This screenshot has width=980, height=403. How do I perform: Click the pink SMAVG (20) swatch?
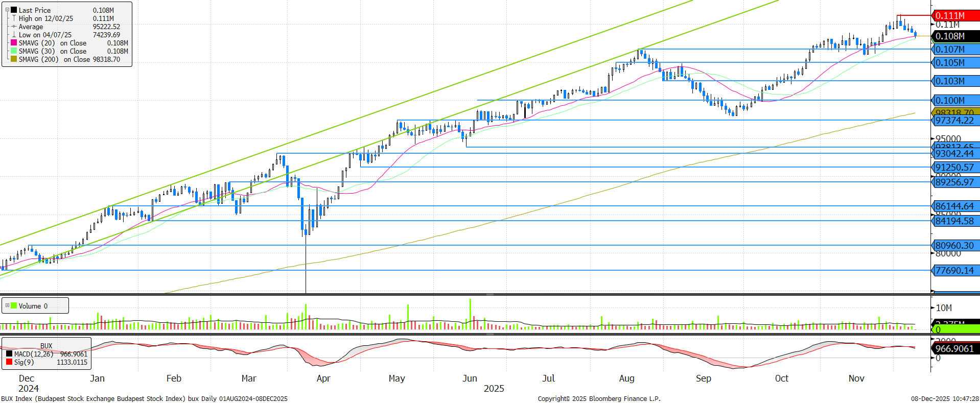point(14,43)
